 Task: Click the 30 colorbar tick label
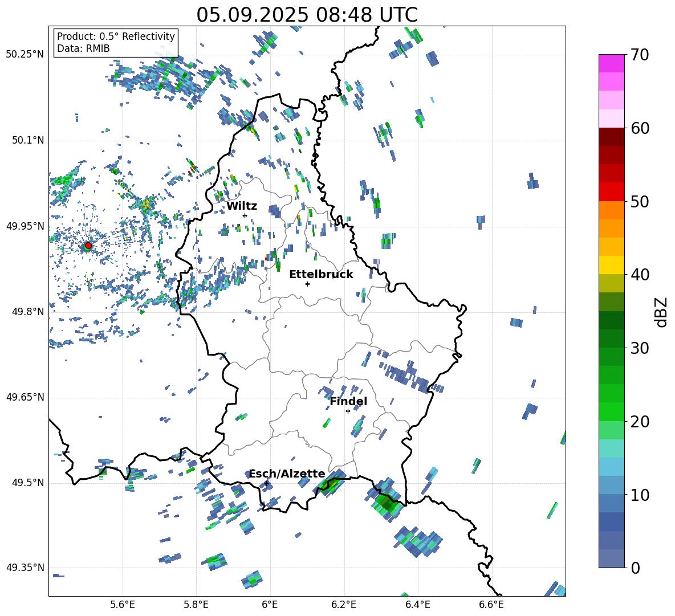[639, 348]
